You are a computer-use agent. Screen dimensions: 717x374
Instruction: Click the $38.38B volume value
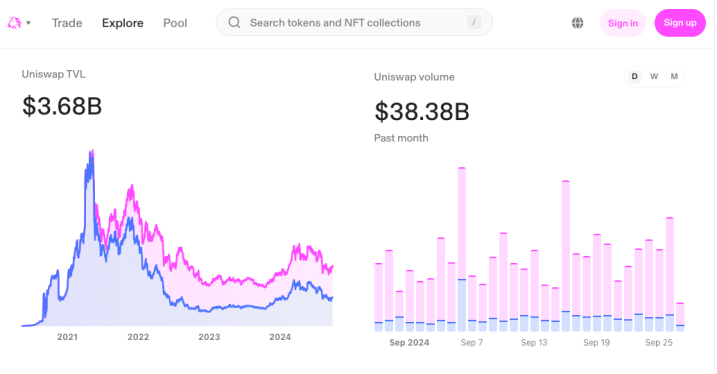pyautogui.click(x=422, y=112)
